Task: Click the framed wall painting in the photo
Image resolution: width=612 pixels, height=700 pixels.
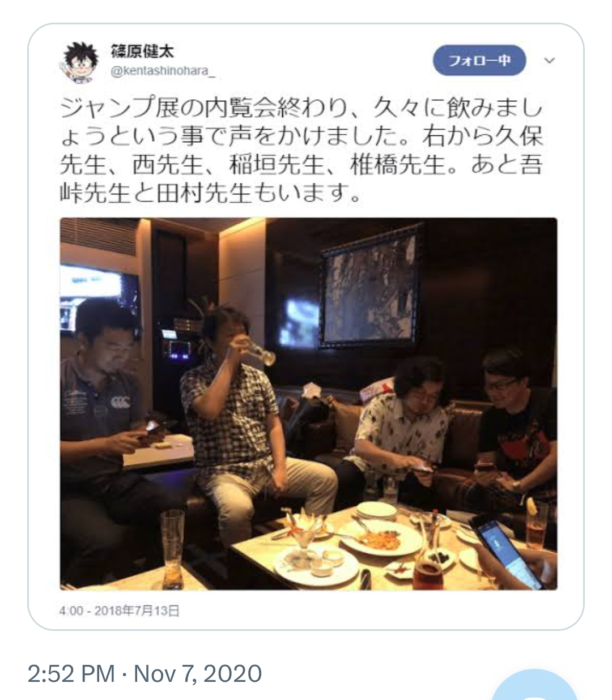Action: tap(371, 285)
